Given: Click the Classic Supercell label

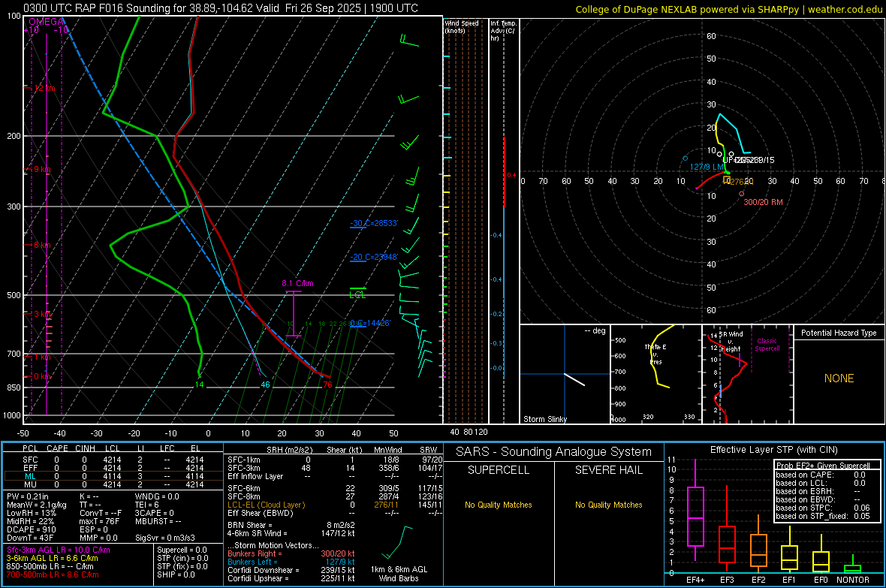Looking at the screenshot, I should (x=767, y=345).
